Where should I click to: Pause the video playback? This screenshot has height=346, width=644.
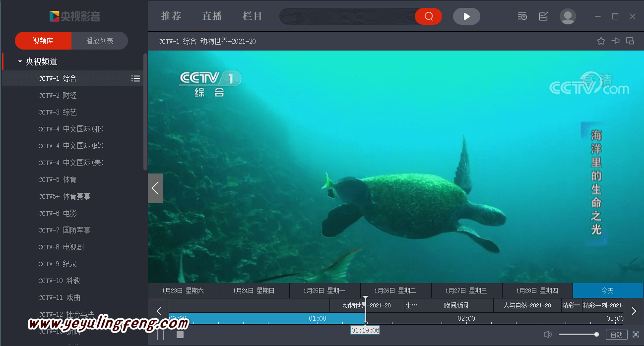pyautogui.click(x=160, y=335)
